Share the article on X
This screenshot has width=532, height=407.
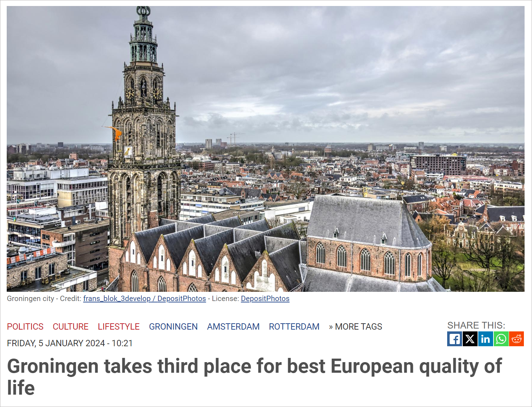pos(470,339)
